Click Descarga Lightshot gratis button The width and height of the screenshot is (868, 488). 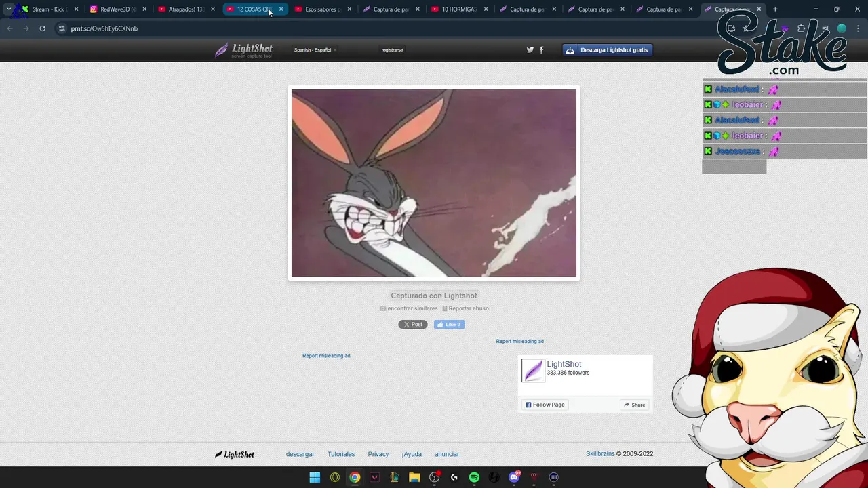(608, 50)
